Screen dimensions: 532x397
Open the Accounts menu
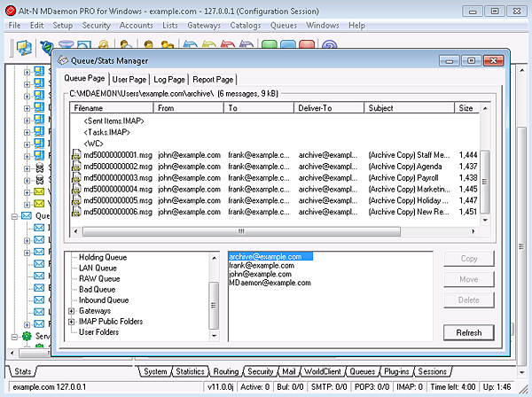click(136, 26)
